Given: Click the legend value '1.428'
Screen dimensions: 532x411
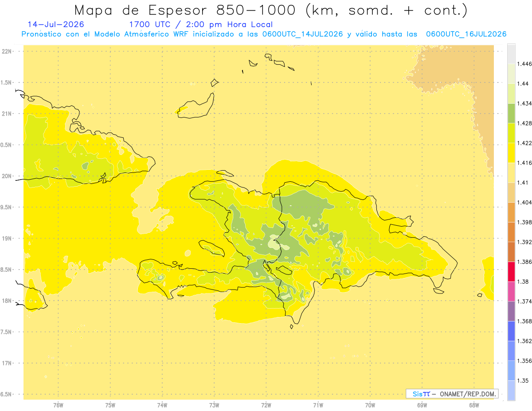Looking at the screenshot, I should pyautogui.click(x=525, y=123).
